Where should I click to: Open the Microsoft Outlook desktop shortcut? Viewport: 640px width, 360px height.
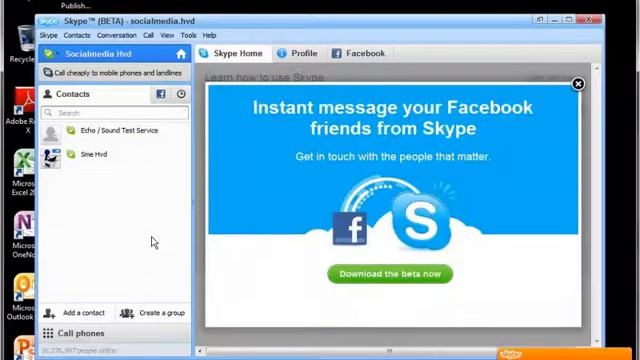pos(21,297)
